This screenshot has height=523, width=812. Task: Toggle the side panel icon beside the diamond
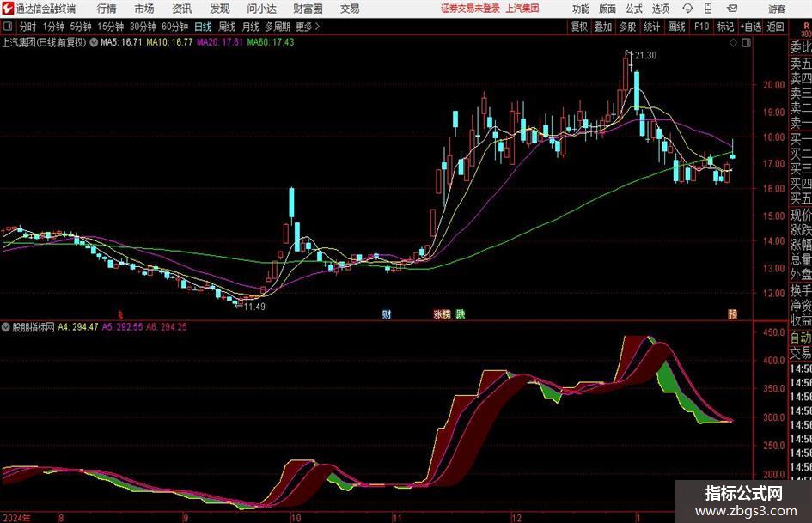[746, 43]
